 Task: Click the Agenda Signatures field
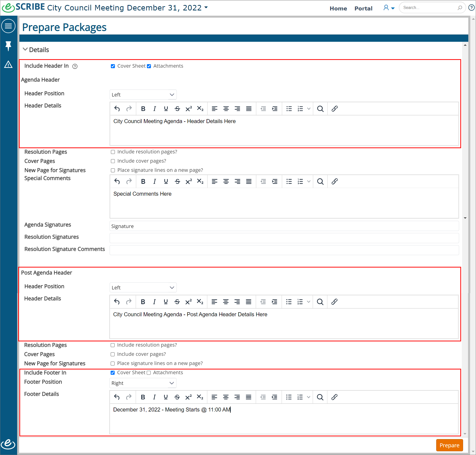click(x=284, y=226)
